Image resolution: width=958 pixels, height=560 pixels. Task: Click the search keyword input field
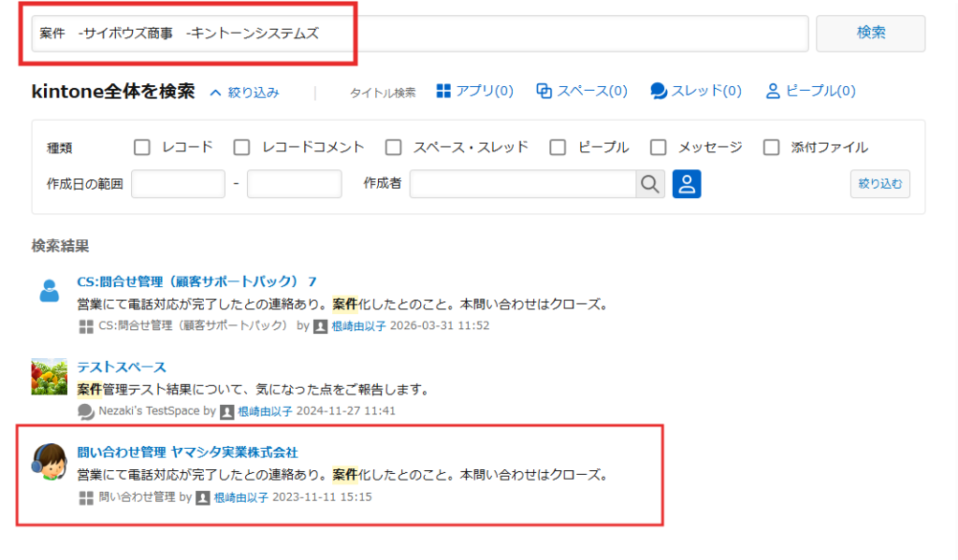coord(420,34)
